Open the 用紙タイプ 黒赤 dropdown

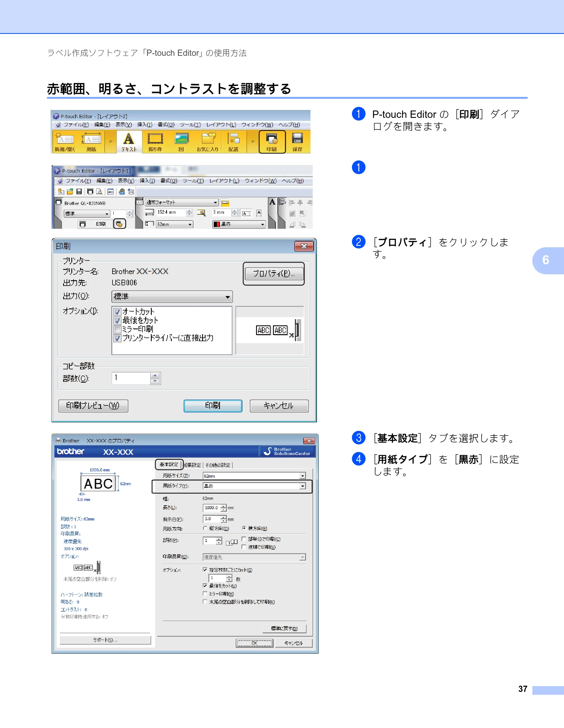pos(254,486)
